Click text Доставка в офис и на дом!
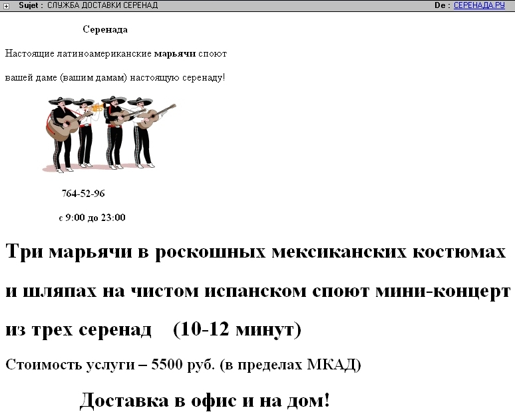The height and width of the screenshot is (420, 515). click(x=205, y=400)
